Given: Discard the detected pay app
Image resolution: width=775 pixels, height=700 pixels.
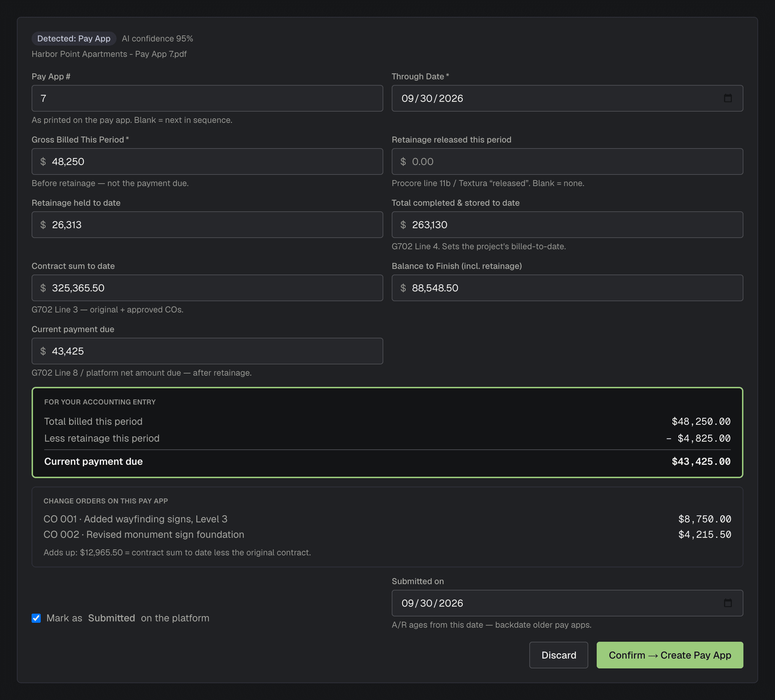Looking at the screenshot, I should click(x=558, y=655).
